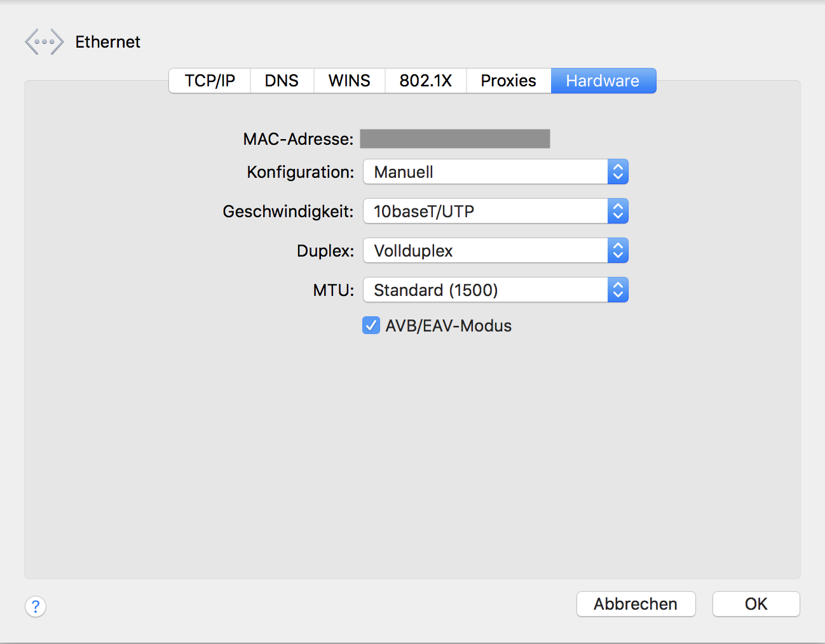Screen dimensions: 825x644
Task: Click the Ethernet title text
Action: point(107,42)
